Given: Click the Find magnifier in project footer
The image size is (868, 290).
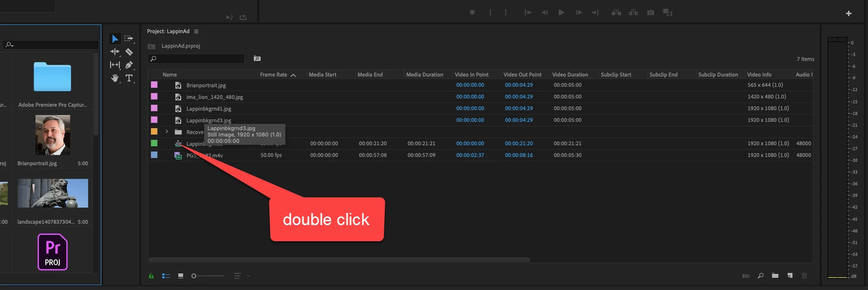Looking at the screenshot, I should (x=760, y=276).
